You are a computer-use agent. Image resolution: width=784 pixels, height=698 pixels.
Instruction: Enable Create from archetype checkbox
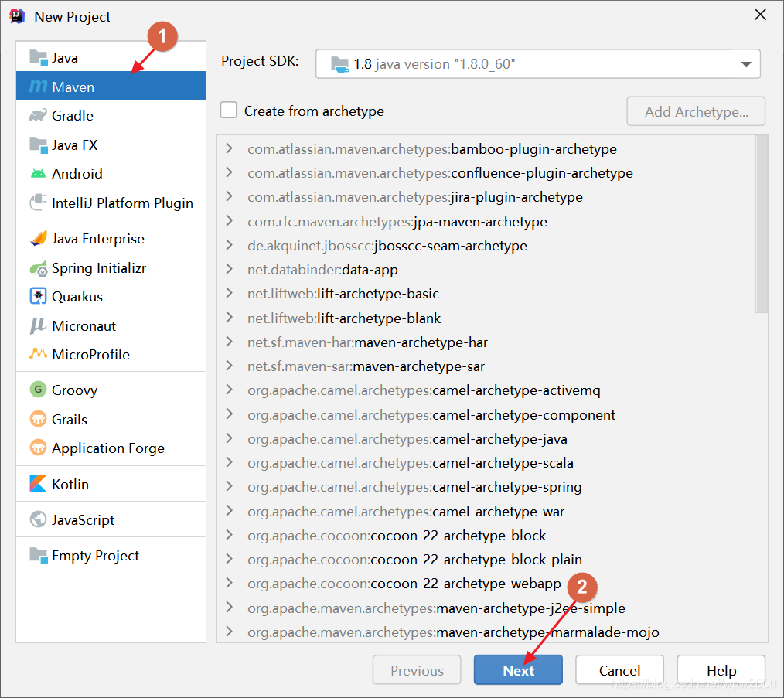pos(229,110)
